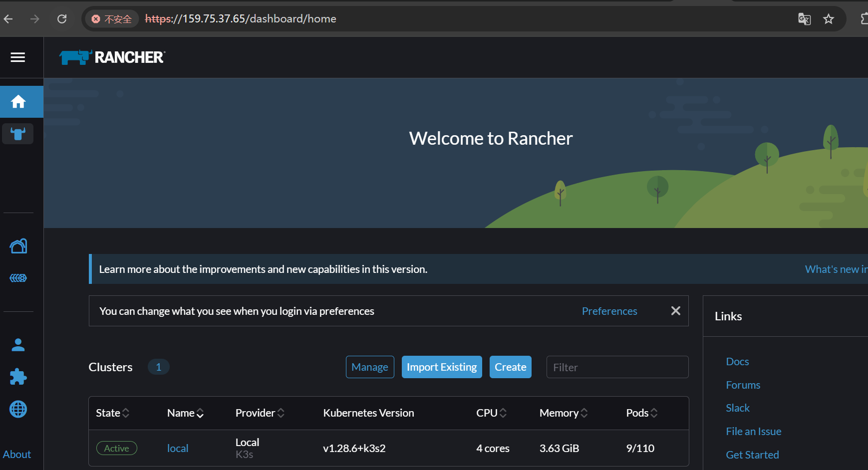The width and height of the screenshot is (868, 470).
Task: Sort clusters table by Name
Action: 185,413
